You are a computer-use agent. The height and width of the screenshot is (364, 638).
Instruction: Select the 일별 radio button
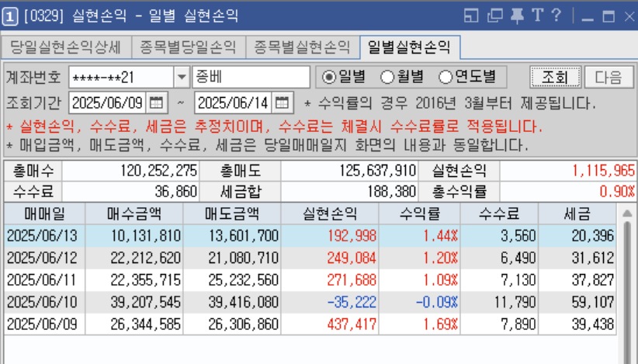pos(329,77)
